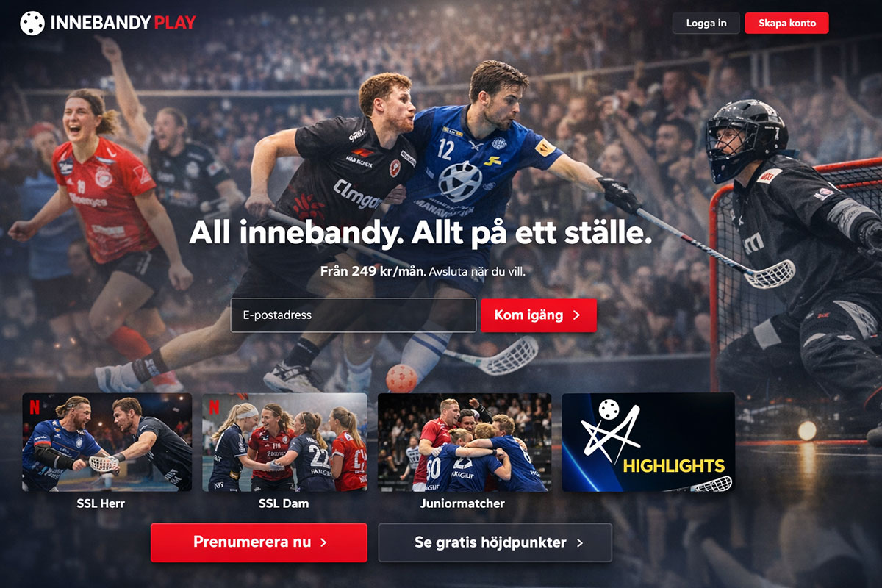
Task: Click the floorball icon in Highlights tile
Action: (608, 410)
